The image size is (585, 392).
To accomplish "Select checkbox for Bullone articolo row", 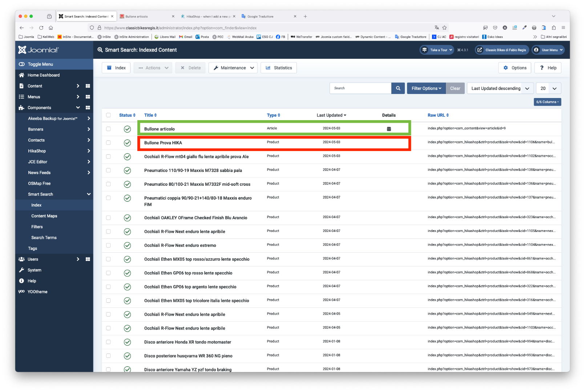I will point(108,129).
